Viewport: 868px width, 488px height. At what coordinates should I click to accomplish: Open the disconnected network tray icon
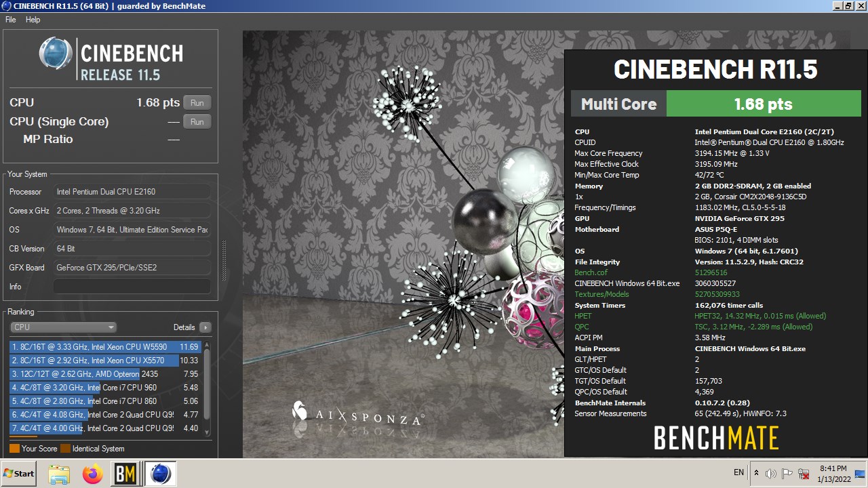(x=804, y=474)
